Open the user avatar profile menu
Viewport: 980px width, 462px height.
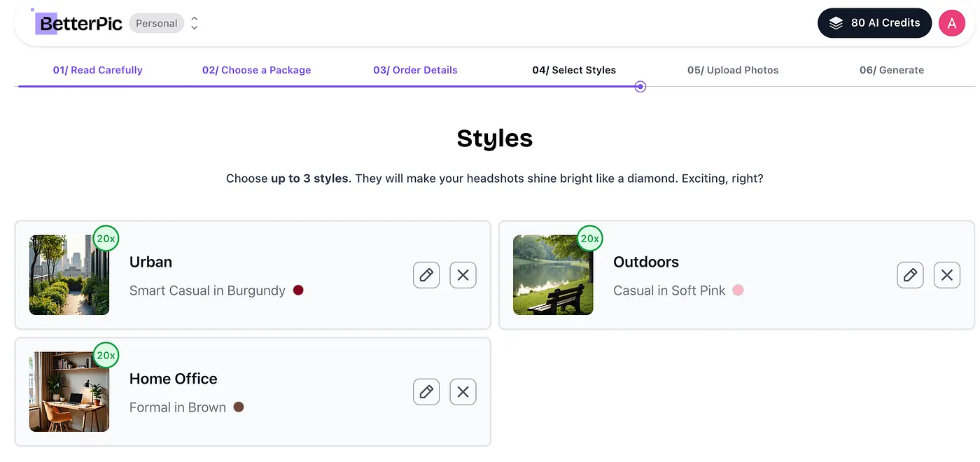951,23
